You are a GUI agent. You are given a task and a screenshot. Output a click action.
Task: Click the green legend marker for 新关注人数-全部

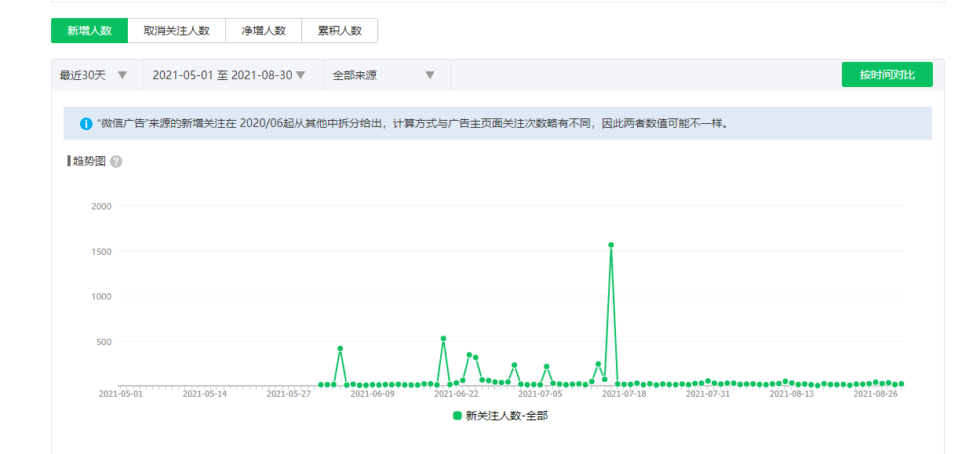point(457,416)
